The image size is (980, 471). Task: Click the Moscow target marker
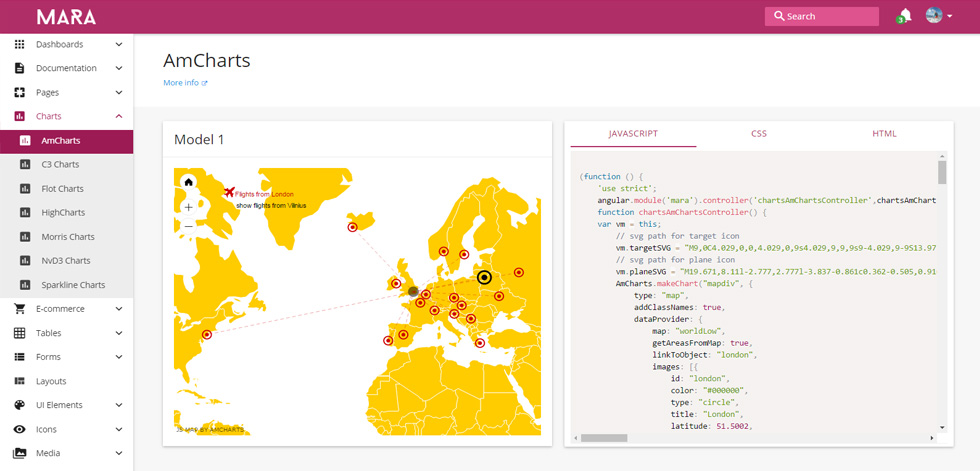[x=518, y=272]
